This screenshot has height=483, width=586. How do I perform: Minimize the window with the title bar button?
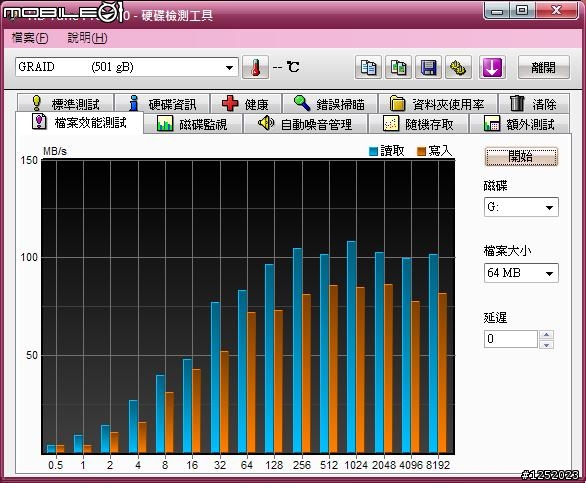[497, 10]
